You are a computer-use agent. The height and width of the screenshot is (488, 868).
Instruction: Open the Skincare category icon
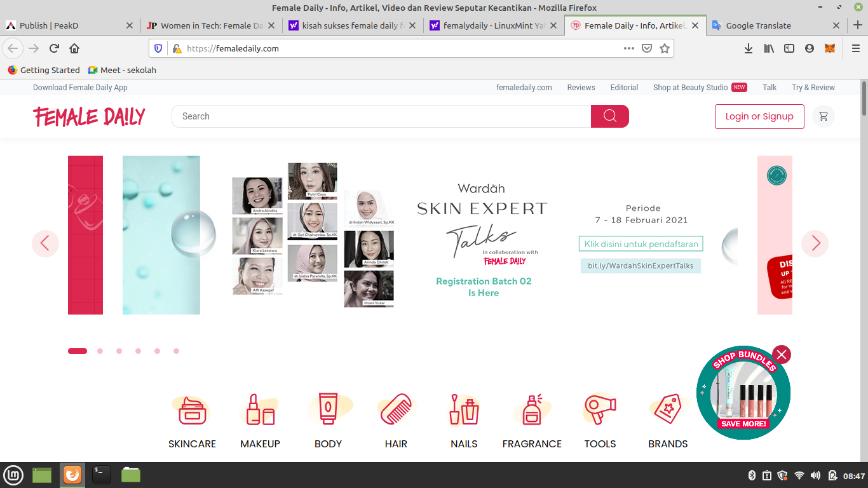[193, 410]
